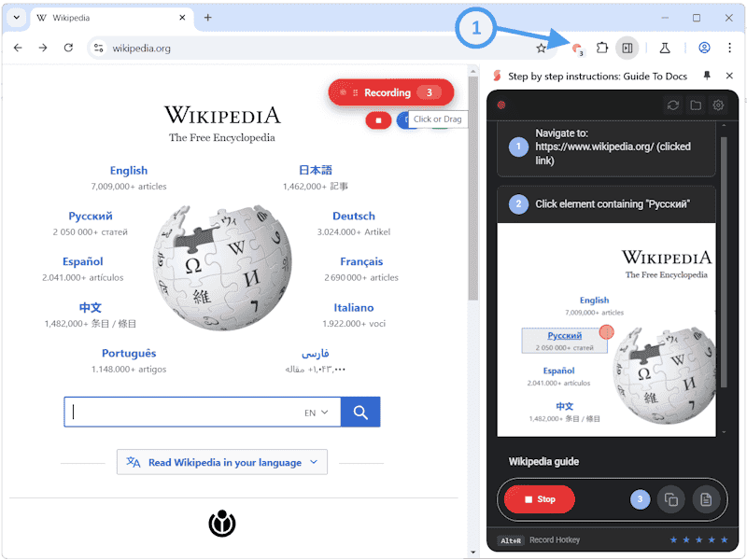Reload the Wikipedia page

[68, 48]
